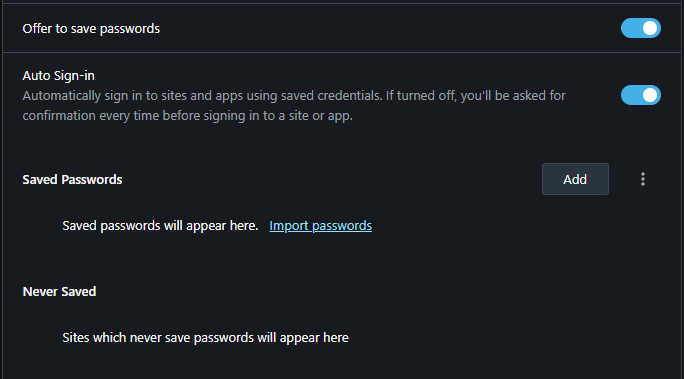Click the 'Add' text inside the button
684x379 pixels.
click(575, 179)
